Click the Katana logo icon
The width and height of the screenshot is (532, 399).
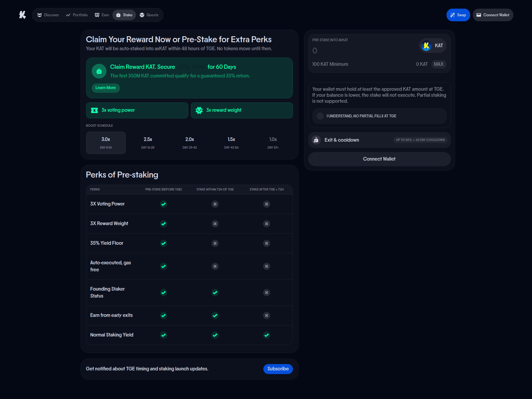22,15
